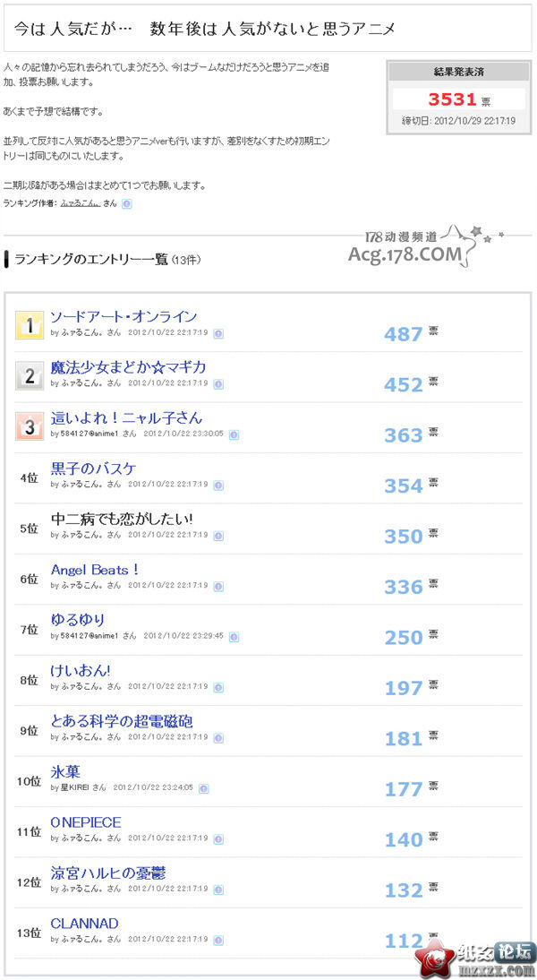The width and height of the screenshot is (537, 980).
Task: Open the Angel Beats! entry
Action: point(94,570)
